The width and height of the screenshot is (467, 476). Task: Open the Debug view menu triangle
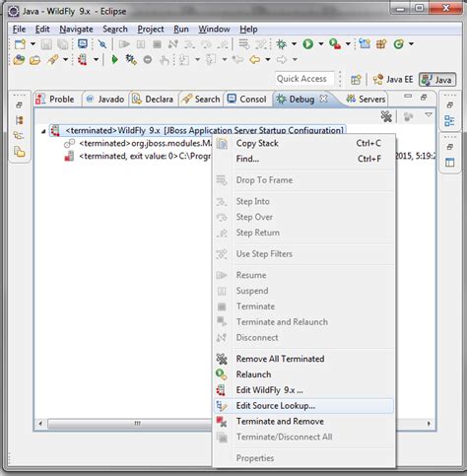click(429, 114)
